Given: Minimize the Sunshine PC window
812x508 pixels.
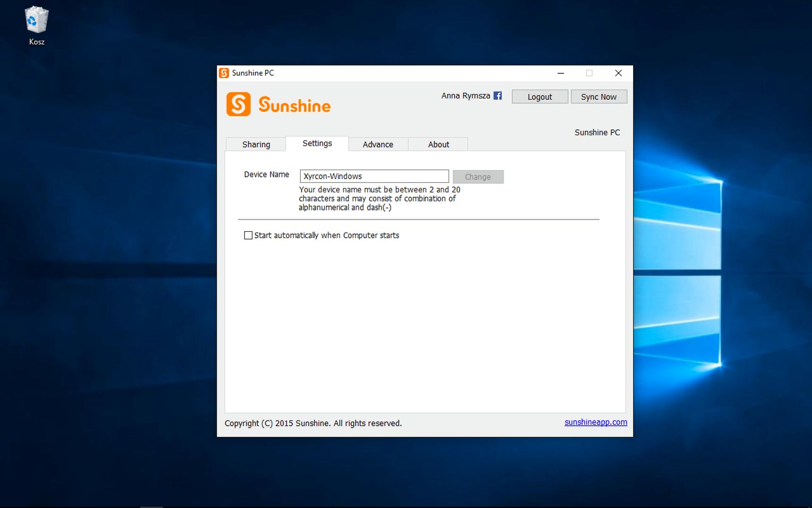Looking at the screenshot, I should [561, 73].
